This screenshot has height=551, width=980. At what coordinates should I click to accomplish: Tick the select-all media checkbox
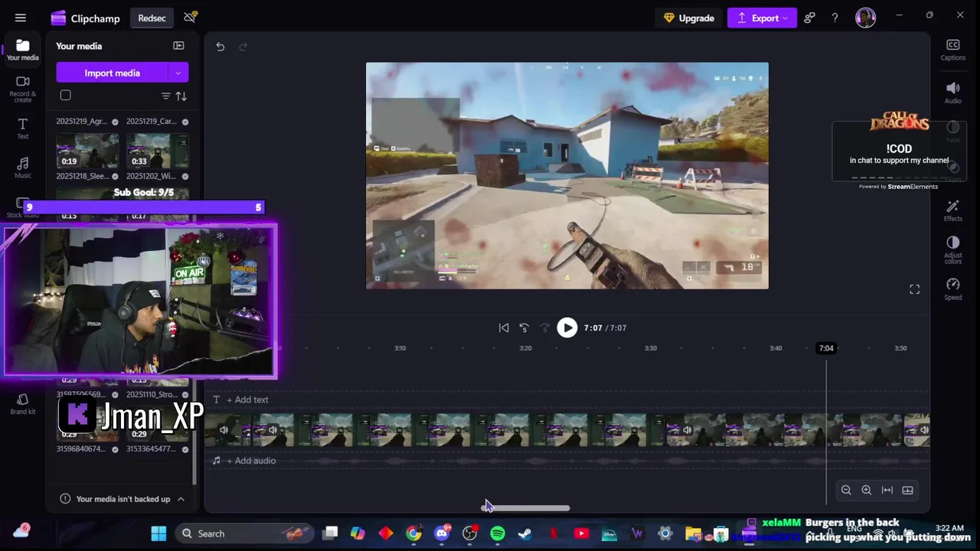pos(66,96)
